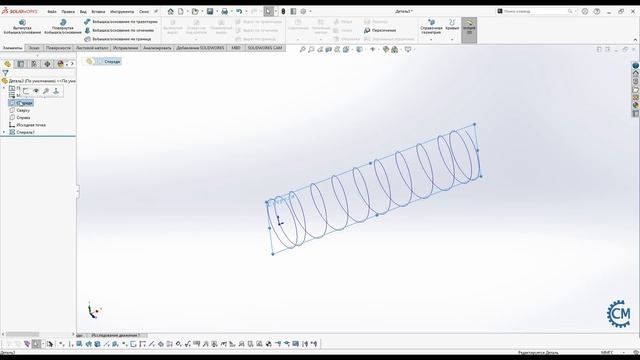Open the Motion Study tab at bottom
Screen dimensions: 640x360
click(x=116, y=335)
